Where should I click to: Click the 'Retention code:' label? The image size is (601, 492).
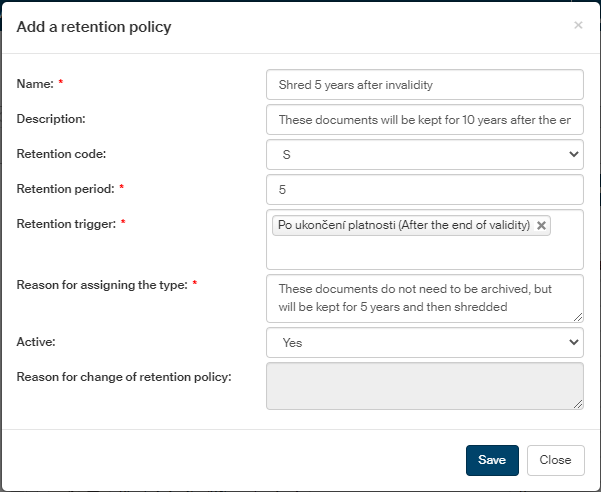click(61, 153)
